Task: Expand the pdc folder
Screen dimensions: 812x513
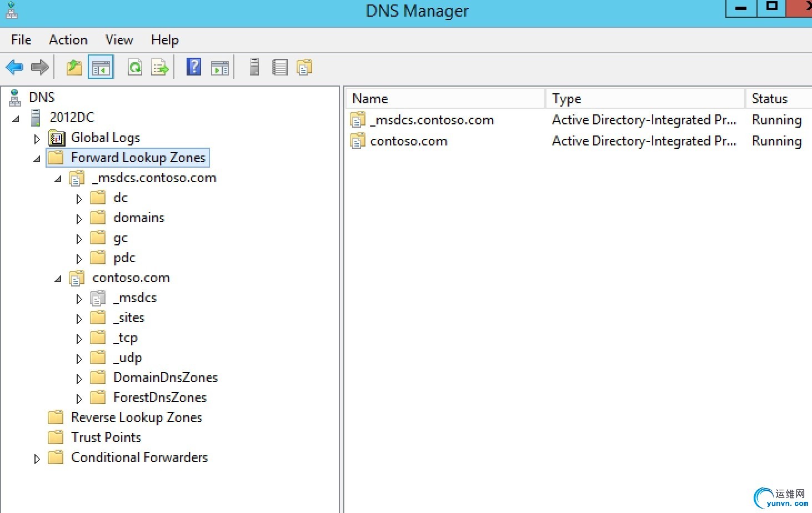Action: 79,259
